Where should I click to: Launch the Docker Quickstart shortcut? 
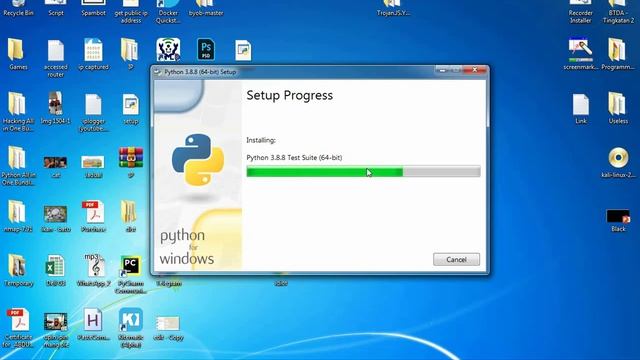pyautogui.click(x=168, y=11)
